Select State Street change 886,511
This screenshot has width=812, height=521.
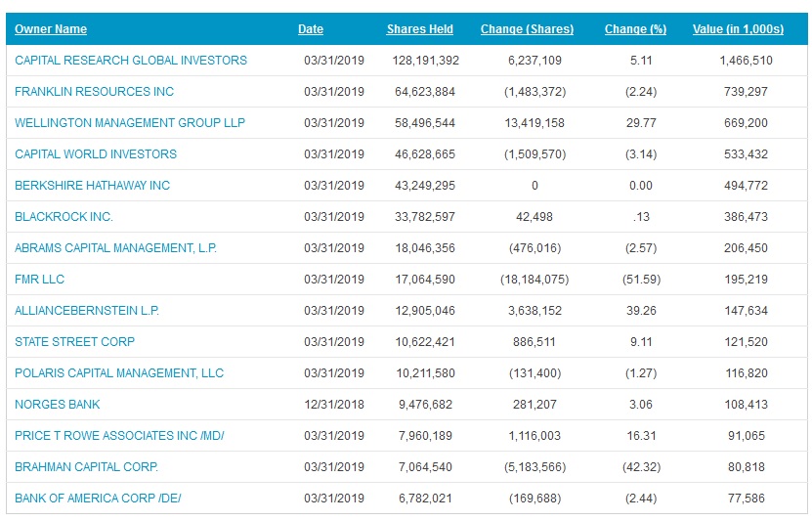(x=534, y=342)
